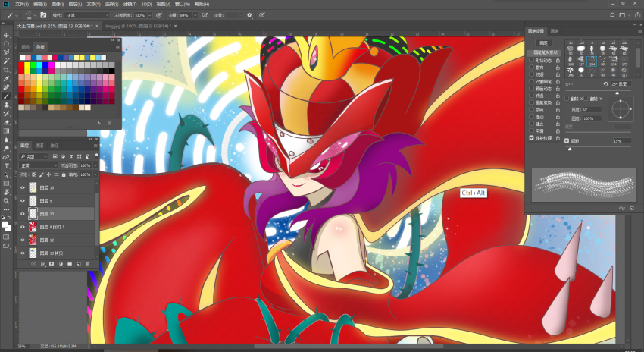
Task: Enable the 翻转 X checkbox
Action: (567, 99)
